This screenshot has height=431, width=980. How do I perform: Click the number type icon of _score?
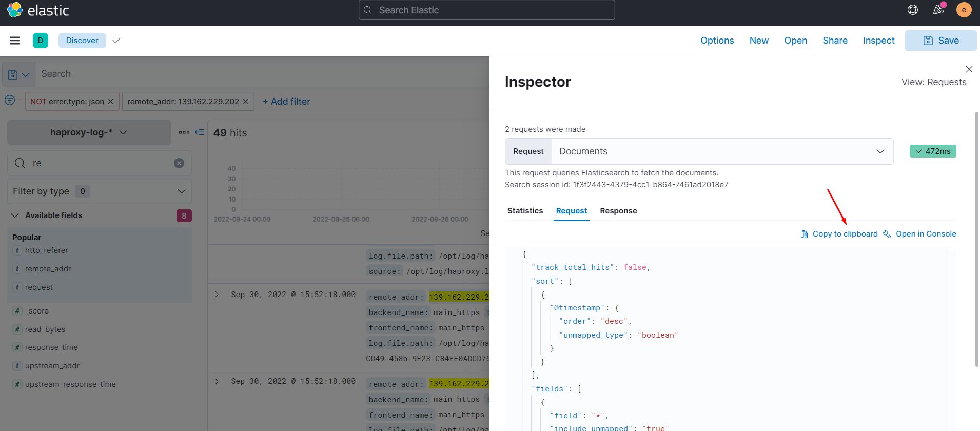17,311
